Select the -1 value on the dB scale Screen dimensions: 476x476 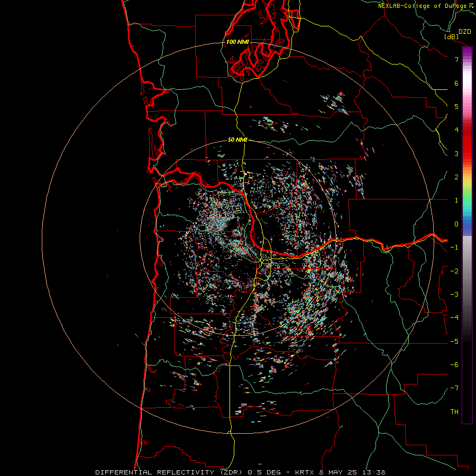pos(454,248)
